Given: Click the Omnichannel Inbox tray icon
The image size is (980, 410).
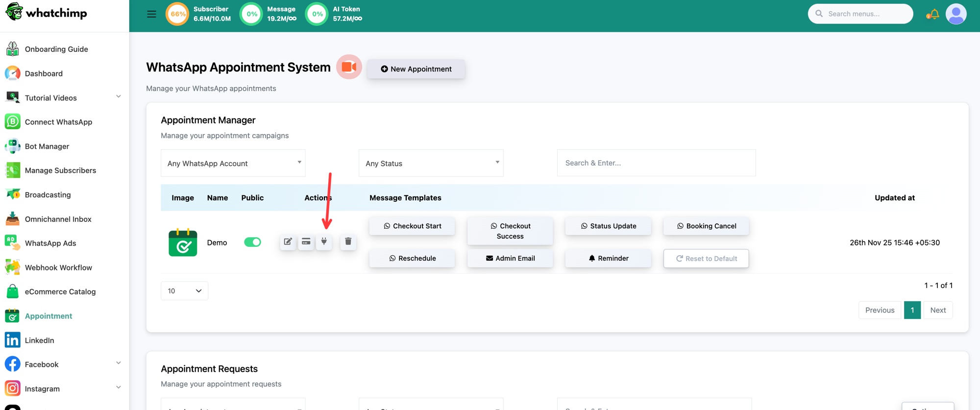Looking at the screenshot, I should click(x=12, y=219).
